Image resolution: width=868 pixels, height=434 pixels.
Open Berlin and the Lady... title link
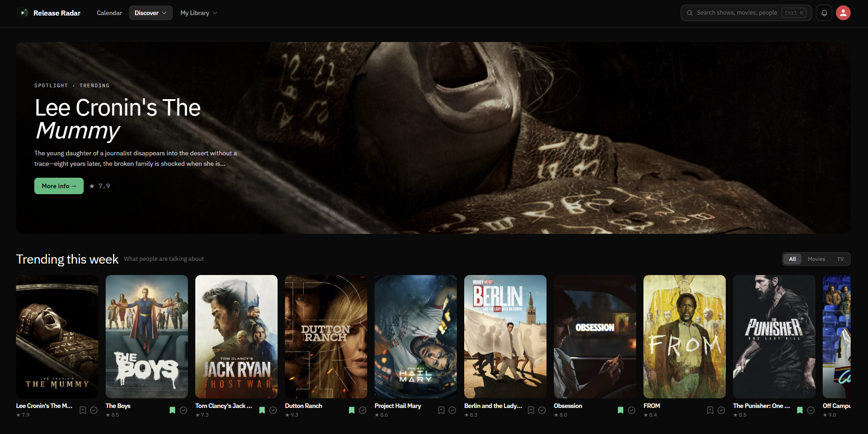(x=493, y=406)
